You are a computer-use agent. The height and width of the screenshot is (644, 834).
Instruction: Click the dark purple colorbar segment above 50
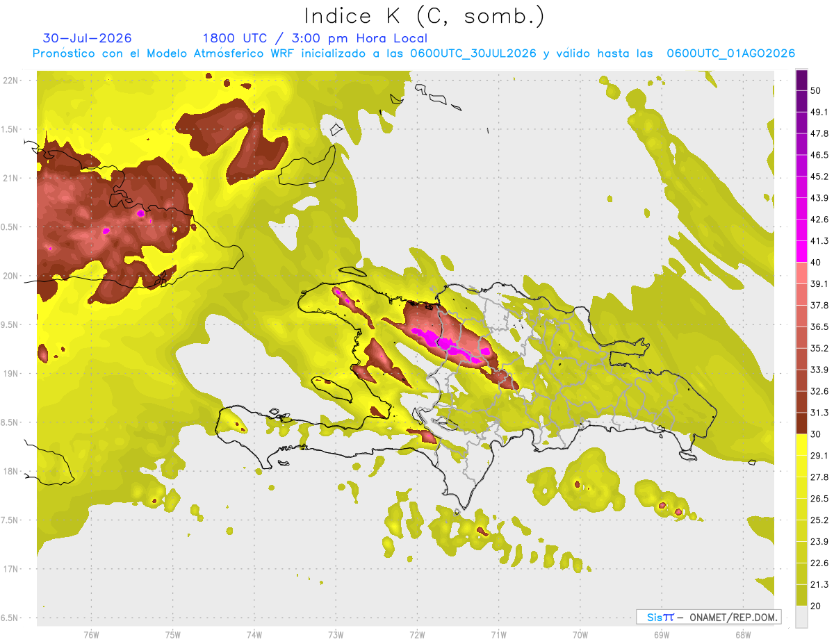(x=801, y=80)
